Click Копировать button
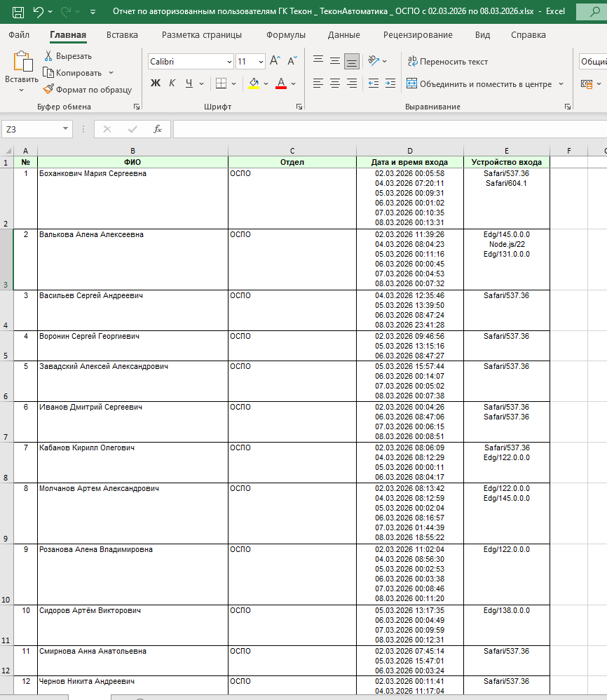Image resolution: width=607 pixels, height=700 pixels. [73, 73]
